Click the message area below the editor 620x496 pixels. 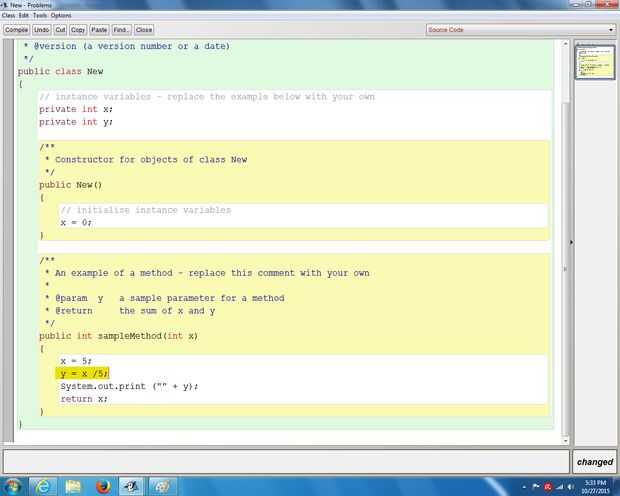tap(286, 461)
